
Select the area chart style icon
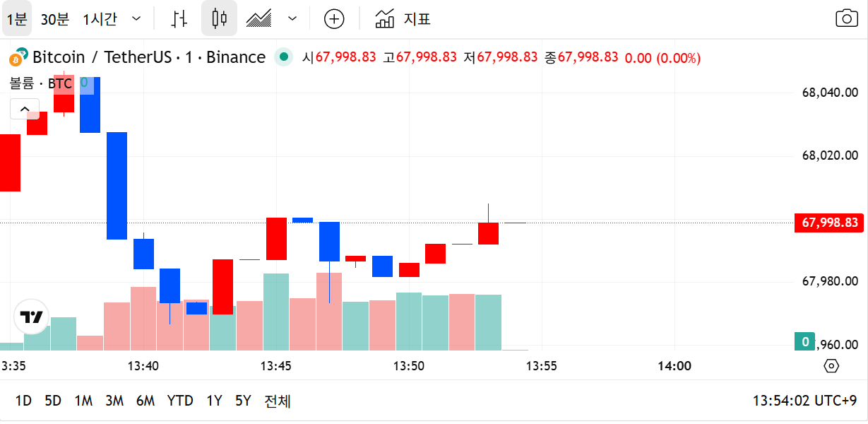click(x=258, y=18)
